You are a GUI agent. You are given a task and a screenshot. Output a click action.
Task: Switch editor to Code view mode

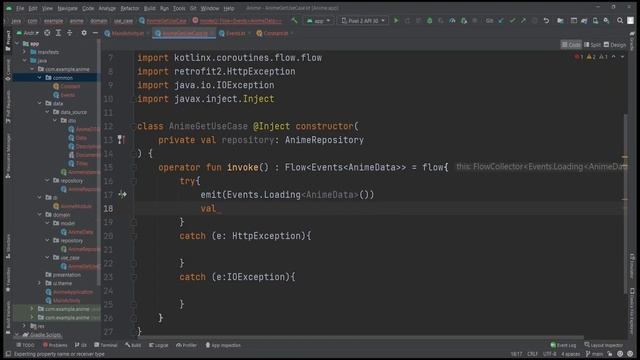coord(571,44)
